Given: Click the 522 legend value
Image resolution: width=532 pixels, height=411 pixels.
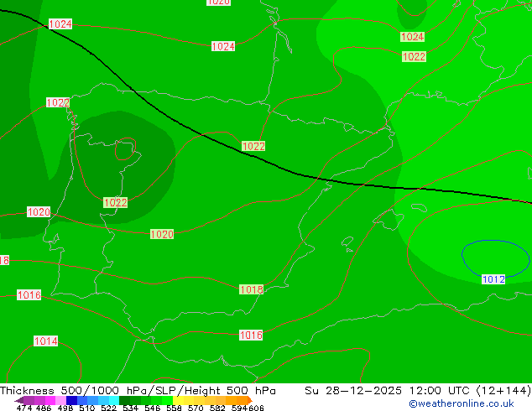Looking at the screenshot, I should 108,408.
